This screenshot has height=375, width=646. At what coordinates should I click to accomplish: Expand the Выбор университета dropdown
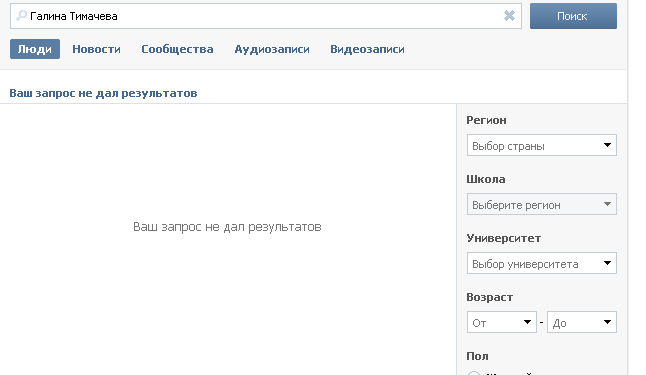tap(542, 263)
